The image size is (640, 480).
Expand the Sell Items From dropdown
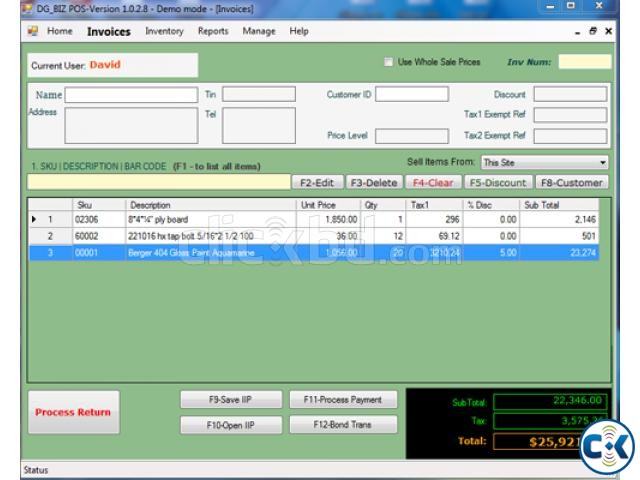[603, 162]
